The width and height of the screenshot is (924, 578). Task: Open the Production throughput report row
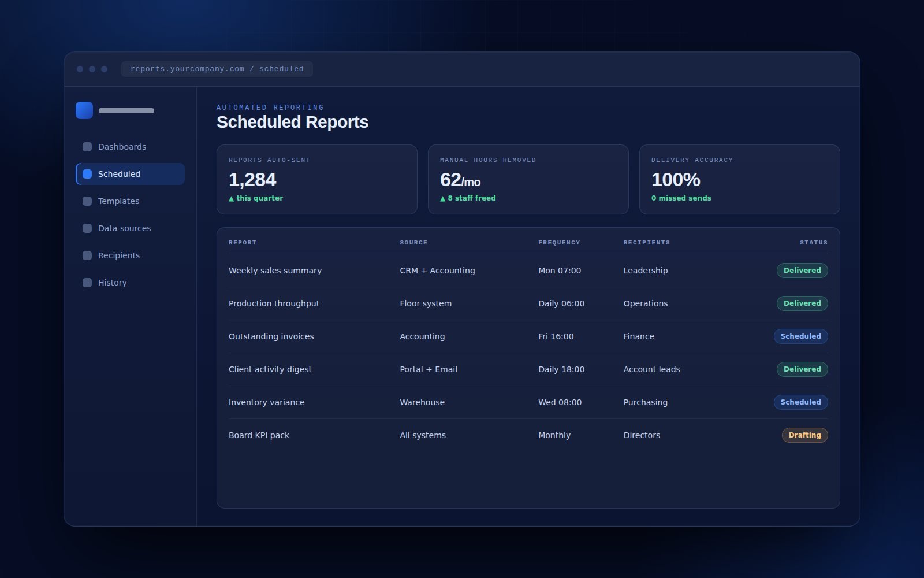coord(528,303)
